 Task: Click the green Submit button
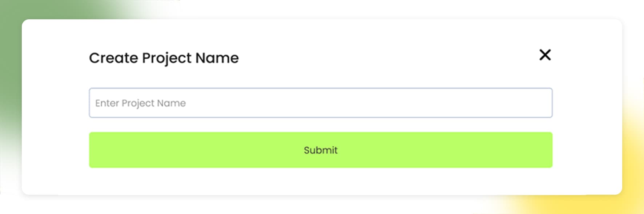321,150
